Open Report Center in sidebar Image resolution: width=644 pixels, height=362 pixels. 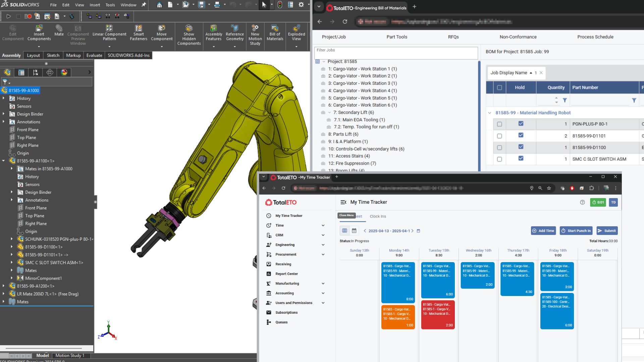click(286, 274)
